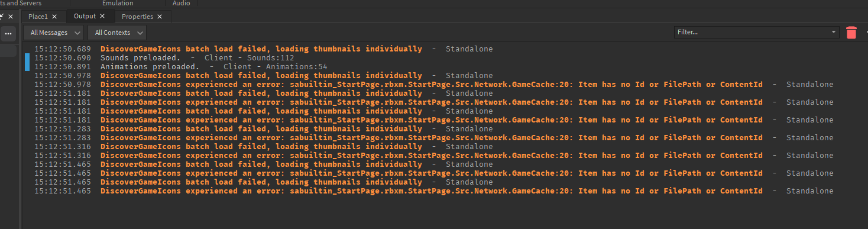
Task: Select the 15:12:50.689 batch load failed line
Action: coord(263,49)
